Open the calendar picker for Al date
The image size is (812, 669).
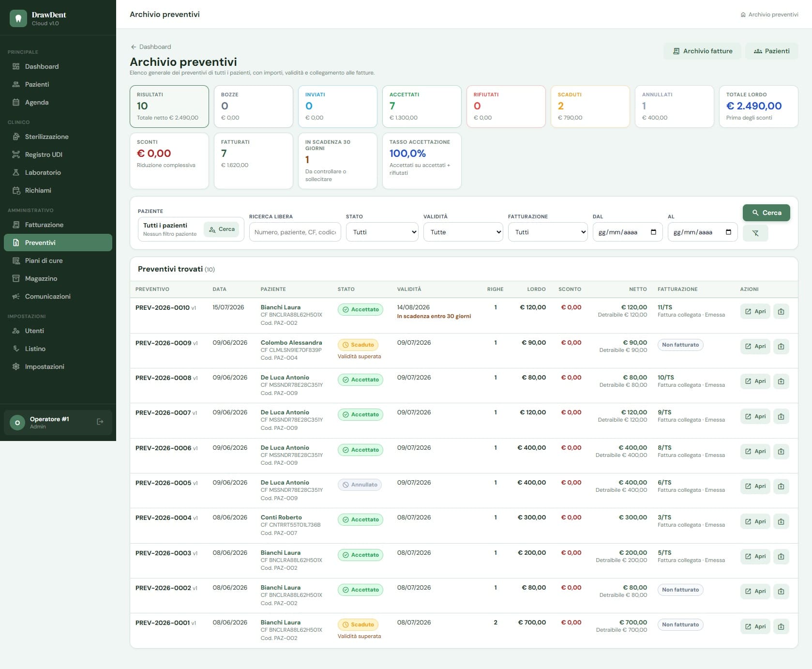tap(728, 232)
